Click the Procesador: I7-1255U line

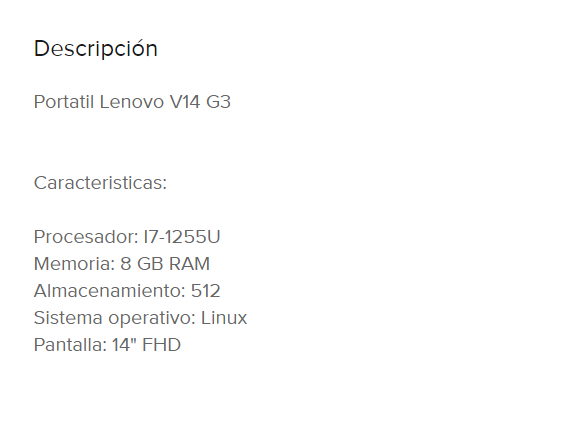click(x=127, y=237)
